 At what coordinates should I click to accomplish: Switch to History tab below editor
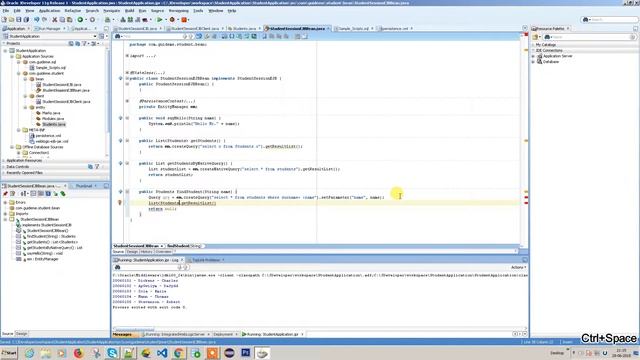[x=146, y=252]
